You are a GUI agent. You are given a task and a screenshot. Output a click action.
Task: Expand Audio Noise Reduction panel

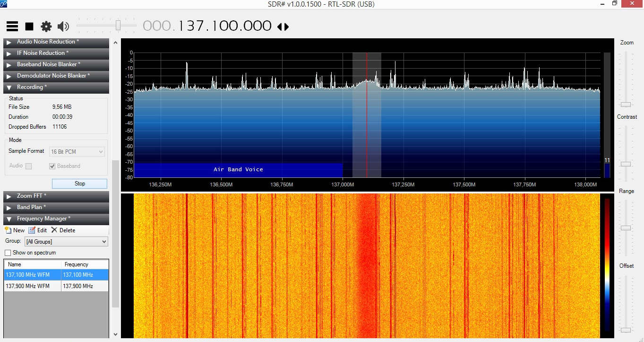pyautogui.click(x=56, y=42)
